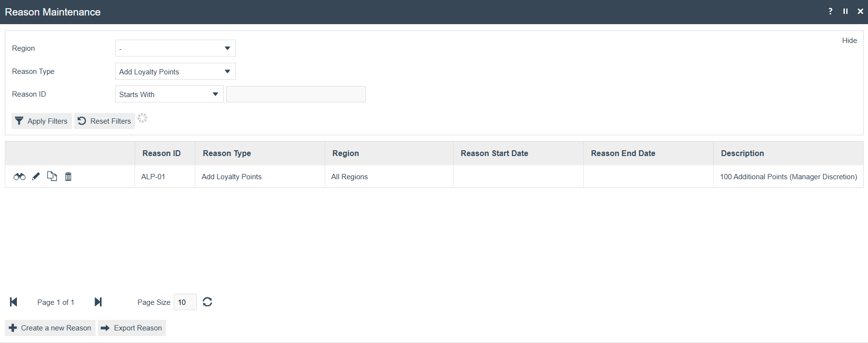The height and width of the screenshot is (343, 868).
Task: Click the Page Size input field
Action: (x=185, y=302)
